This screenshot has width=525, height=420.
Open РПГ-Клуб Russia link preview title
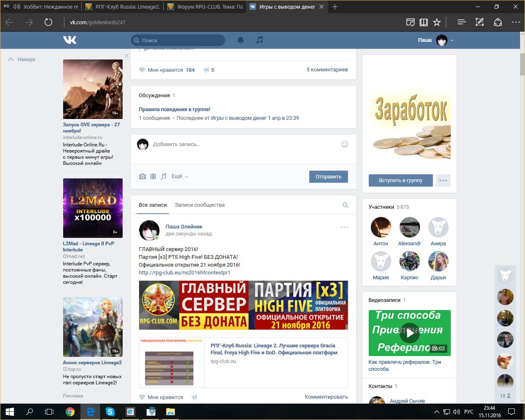coord(274,349)
